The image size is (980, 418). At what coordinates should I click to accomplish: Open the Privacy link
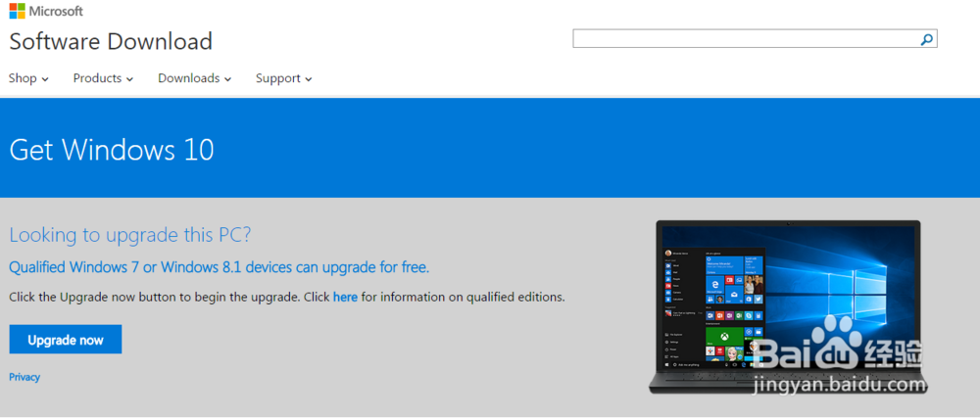[24, 377]
